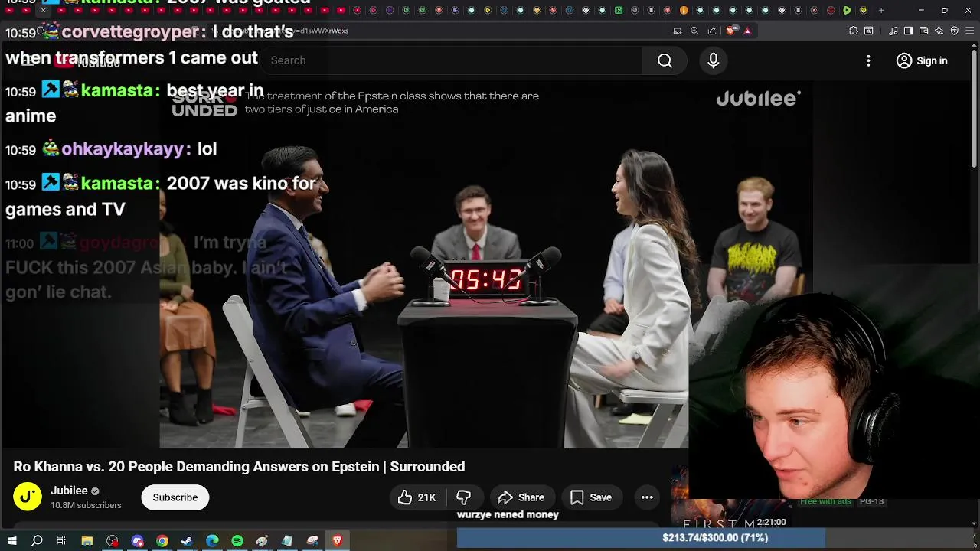Open Windows Start menu
Image resolution: width=980 pixels, height=551 pixels.
coord(11,541)
